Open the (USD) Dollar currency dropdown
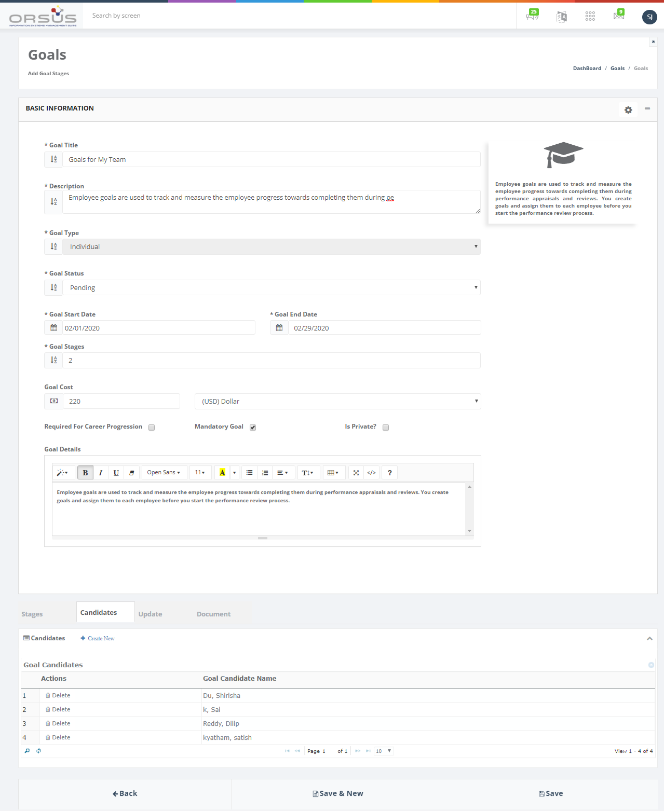The height and width of the screenshot is (812, 664). click(337, 402)
